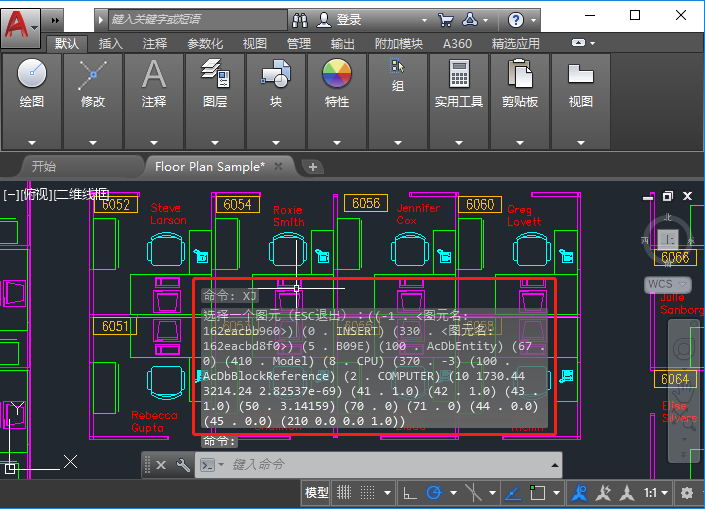Open the 1:1 annotation scale dropdown

click(x=656, y=493)
